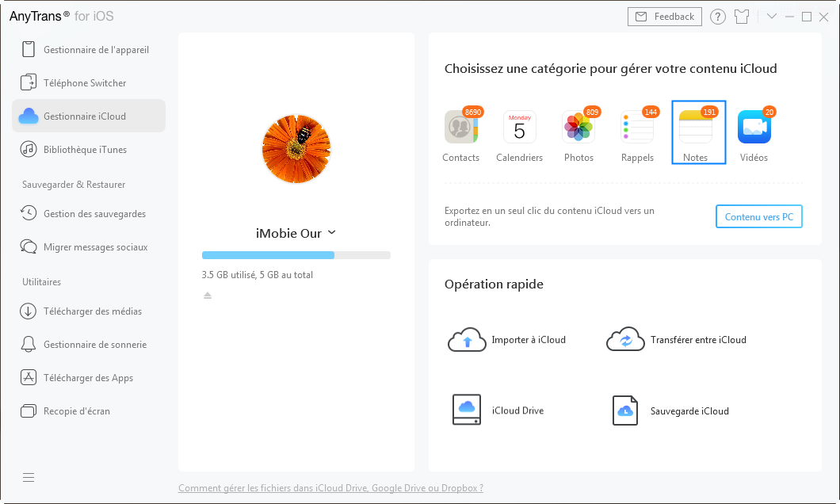
Task: Click the iCloud Drive label
Action: coord(518,410)
